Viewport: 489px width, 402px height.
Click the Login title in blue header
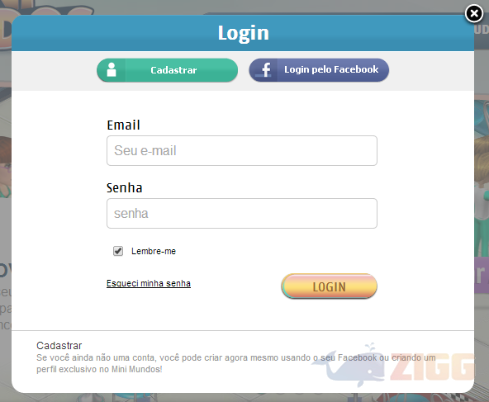(243, 33)
